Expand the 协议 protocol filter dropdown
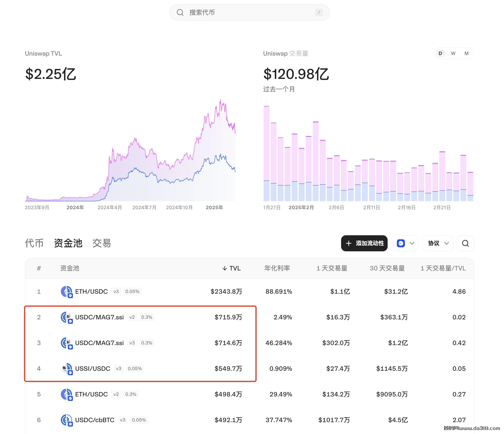The height and width of the screenshot is (434, 504). pos(438,243)
